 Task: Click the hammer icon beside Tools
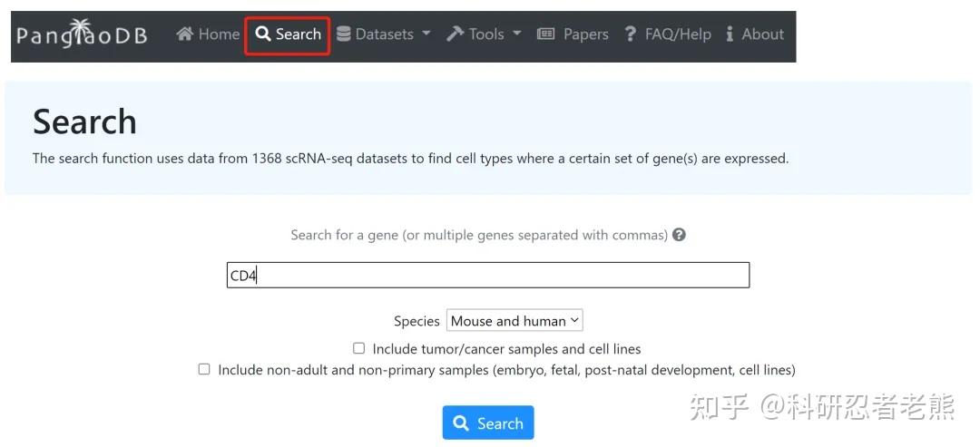(455, 34)
